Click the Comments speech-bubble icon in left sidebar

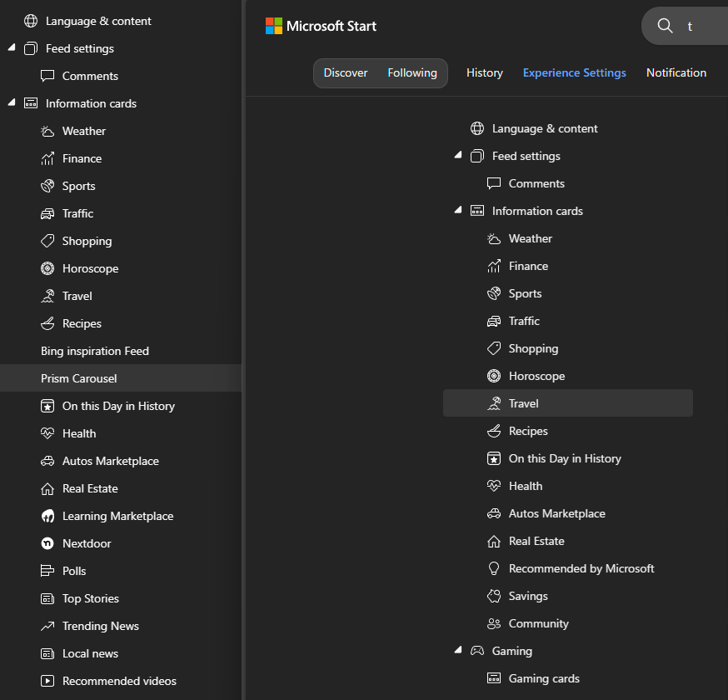tap(47, 76)
